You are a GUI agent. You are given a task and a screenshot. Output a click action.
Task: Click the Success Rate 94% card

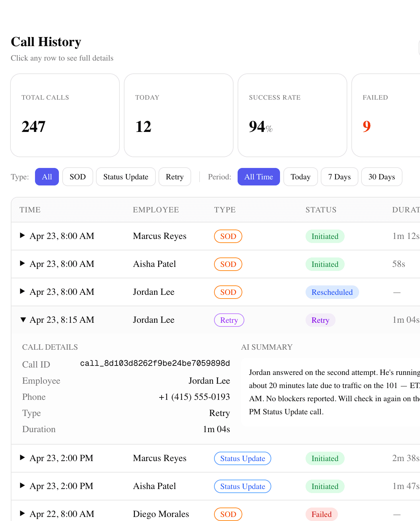point(292,115)
